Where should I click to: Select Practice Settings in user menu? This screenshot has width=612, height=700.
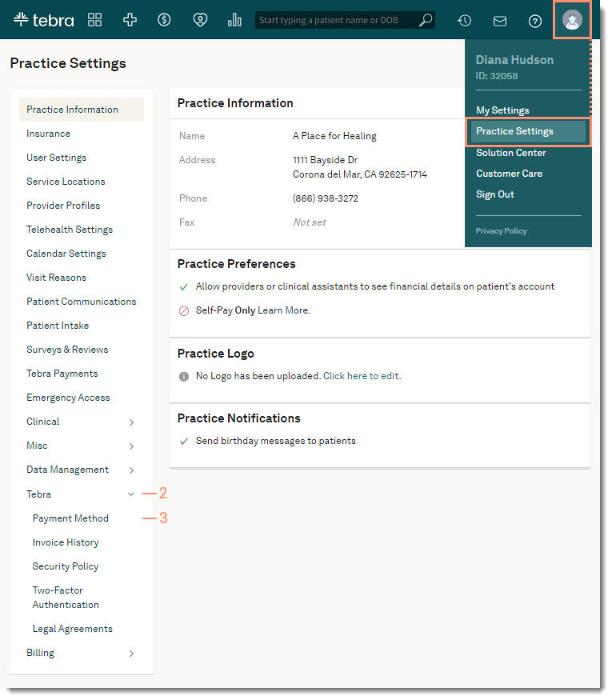tap(514, 131)
